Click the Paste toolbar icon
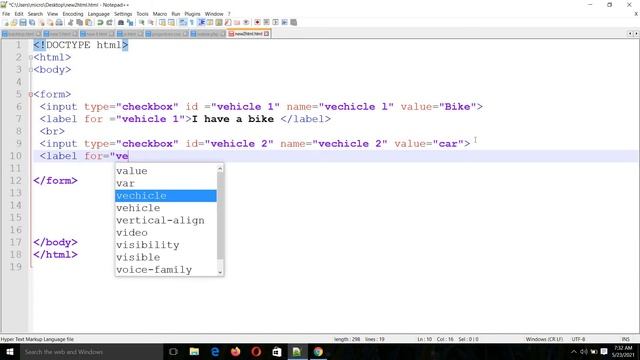The height and width of the screenshot is (360, 640). [88, 22]
